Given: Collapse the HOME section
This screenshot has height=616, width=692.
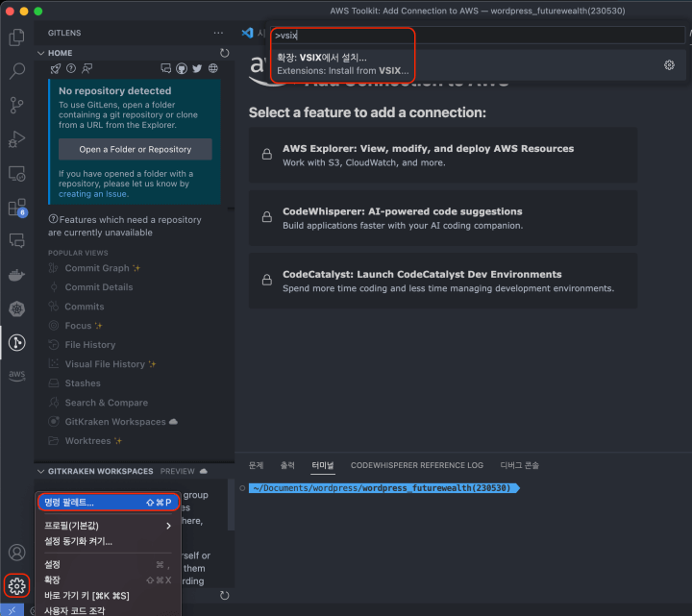Looking at the screenshot, I should tap(41, 53).
